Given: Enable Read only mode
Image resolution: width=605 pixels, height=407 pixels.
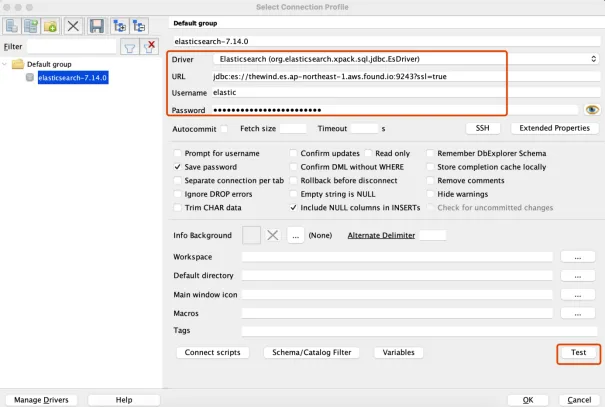Looking at the screenshot, I should tap(368, 153).
